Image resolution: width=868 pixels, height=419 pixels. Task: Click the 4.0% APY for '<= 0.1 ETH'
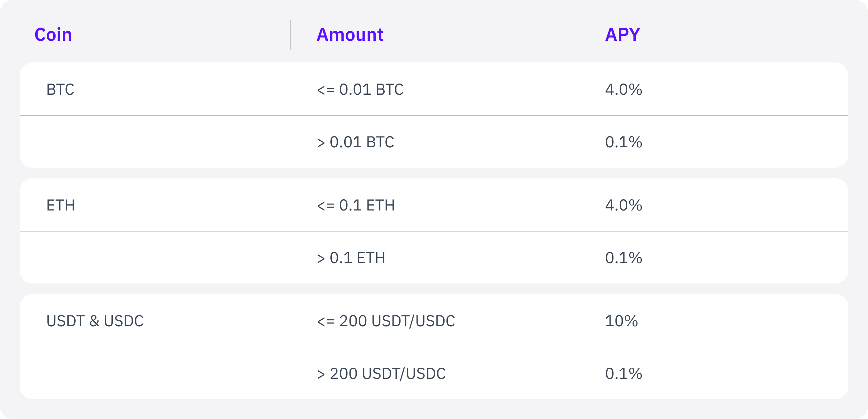pyautogui.click(x=624, y=205)
